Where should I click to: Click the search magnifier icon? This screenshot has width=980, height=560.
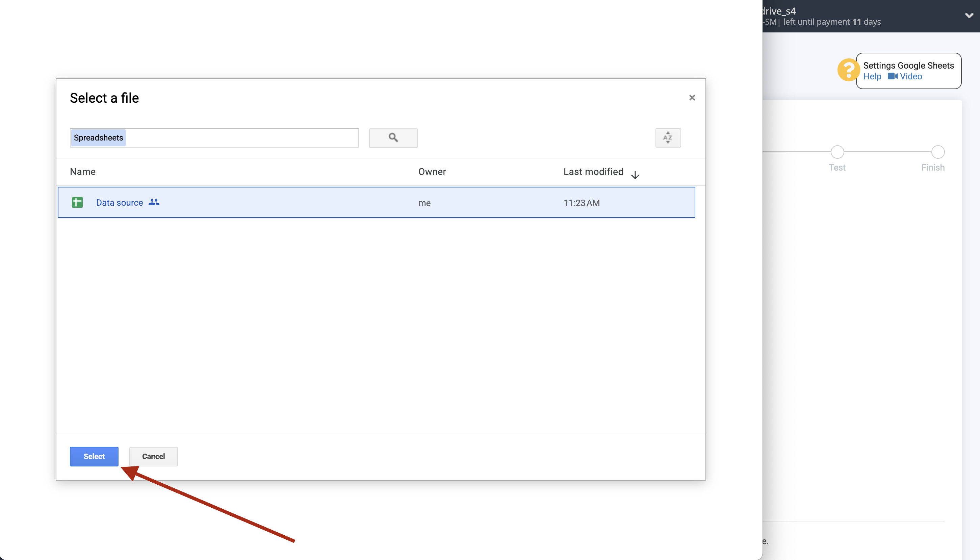tap(392, 137)
